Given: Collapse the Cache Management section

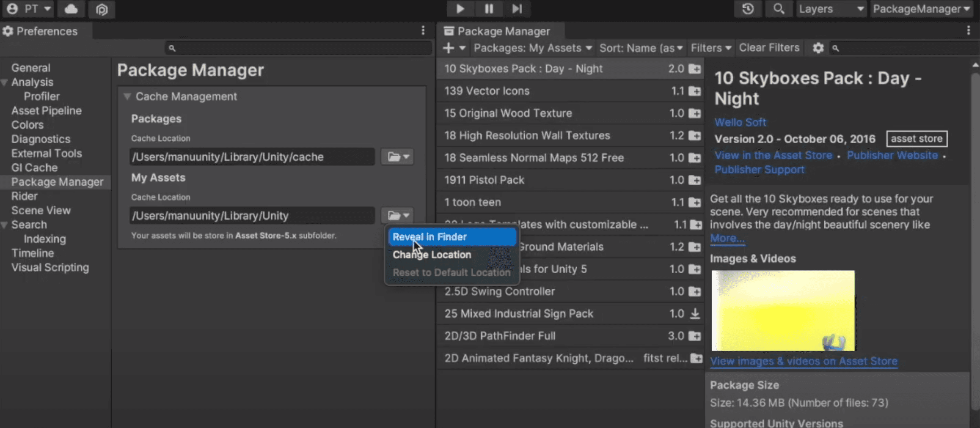Looking at the screenshot, I should click(127, 96).
